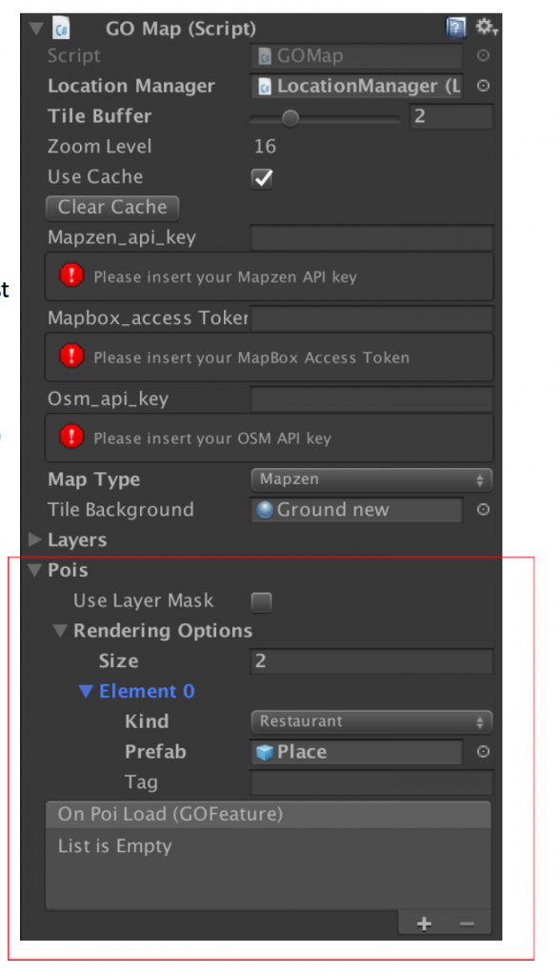
Task: Expand the Layers foldout
Action: 35,539
